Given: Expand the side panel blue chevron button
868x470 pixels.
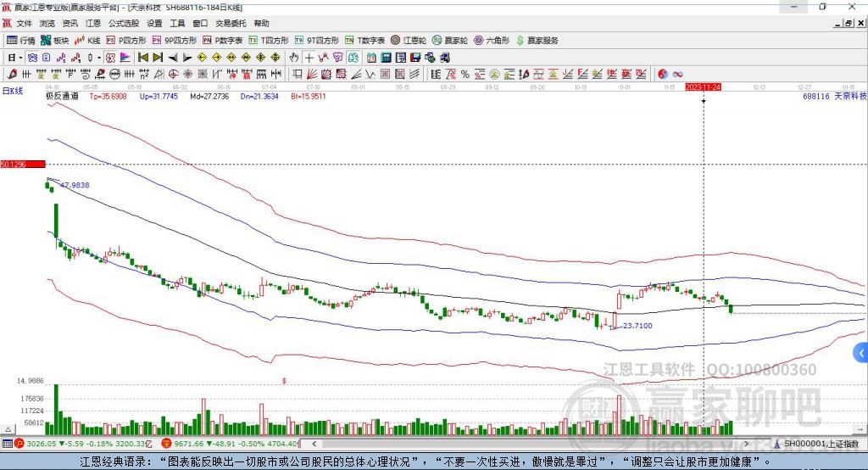Looking at the screenshot, I should (x=861, y=353).
